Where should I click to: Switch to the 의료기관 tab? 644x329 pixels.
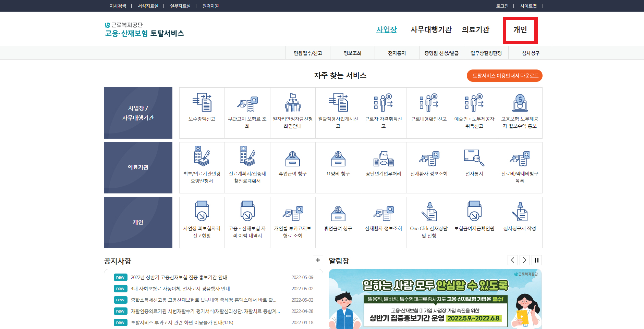pyautogui.click(x=476, y=30)
